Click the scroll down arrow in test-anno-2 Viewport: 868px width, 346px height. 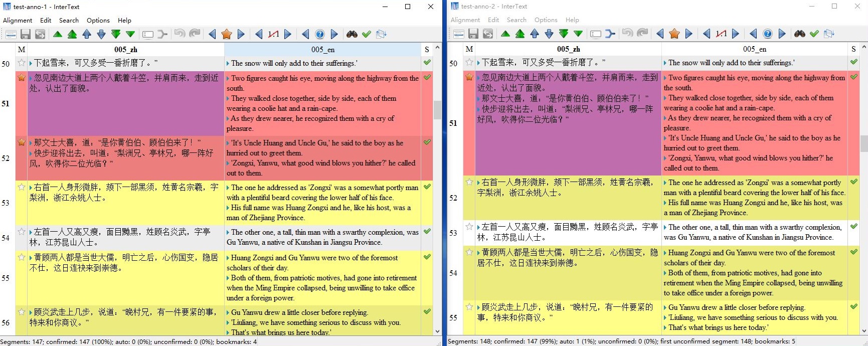(x=863, y=331)
